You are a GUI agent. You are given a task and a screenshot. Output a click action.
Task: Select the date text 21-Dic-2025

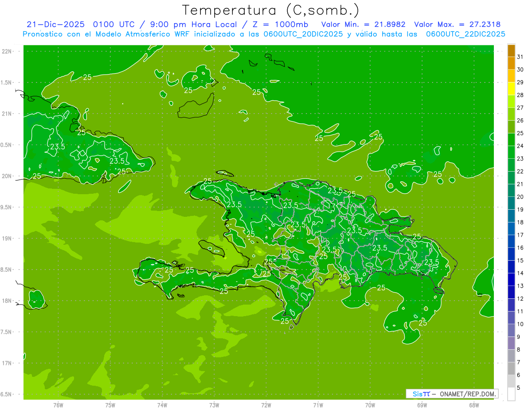[x=55, y=24]
